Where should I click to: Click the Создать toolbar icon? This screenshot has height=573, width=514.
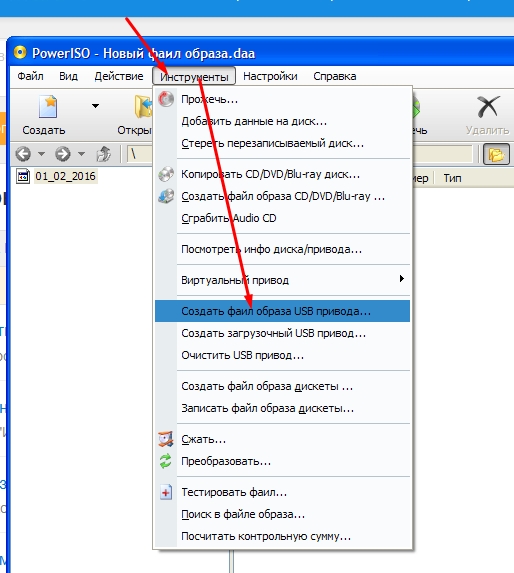click(x=48, y=107)
